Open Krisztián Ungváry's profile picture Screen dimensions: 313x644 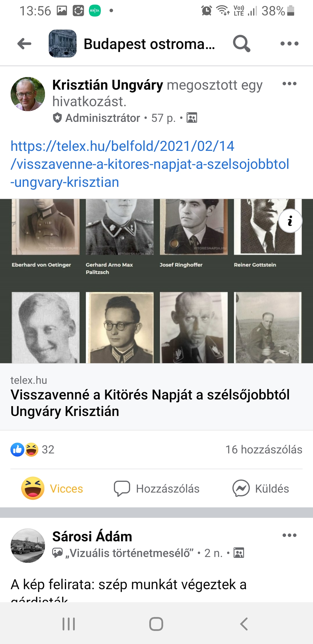(28, 94)
